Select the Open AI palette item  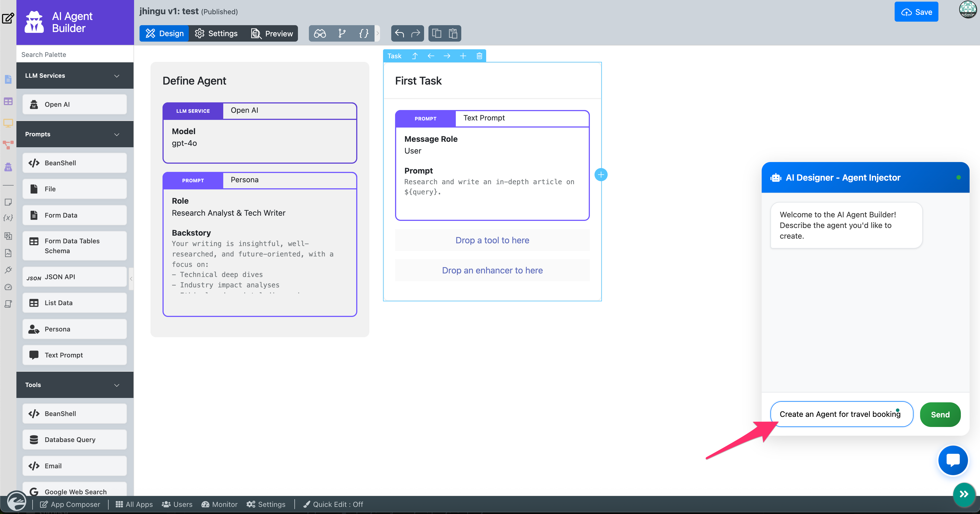point(75,105)
